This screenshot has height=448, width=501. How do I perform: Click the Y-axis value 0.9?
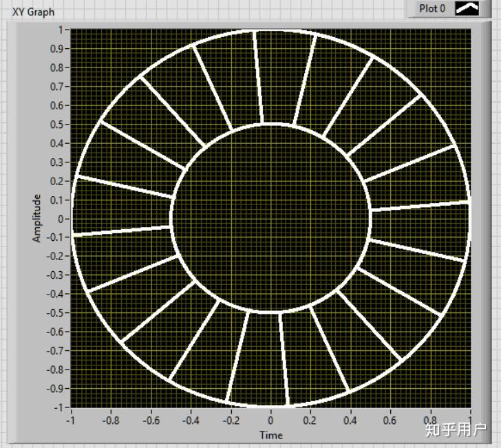pyautogui.click(x=57, y=49)
